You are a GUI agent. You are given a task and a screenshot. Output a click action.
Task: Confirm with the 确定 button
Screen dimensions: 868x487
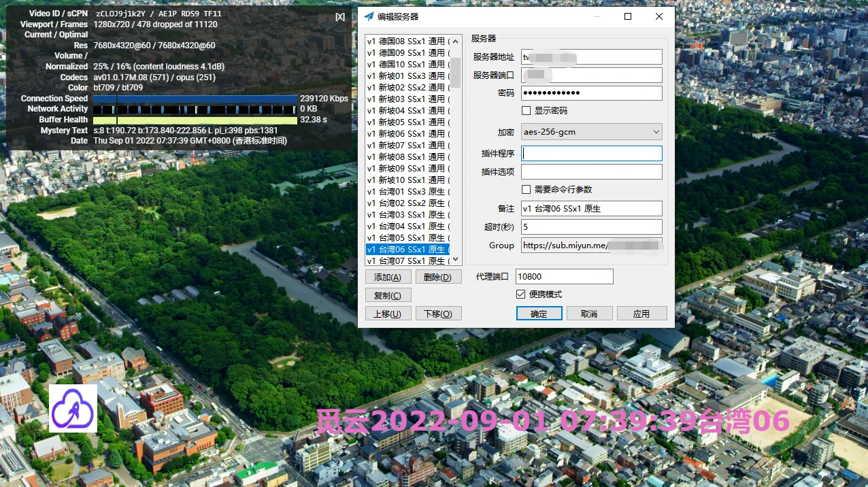click(539, 314)
